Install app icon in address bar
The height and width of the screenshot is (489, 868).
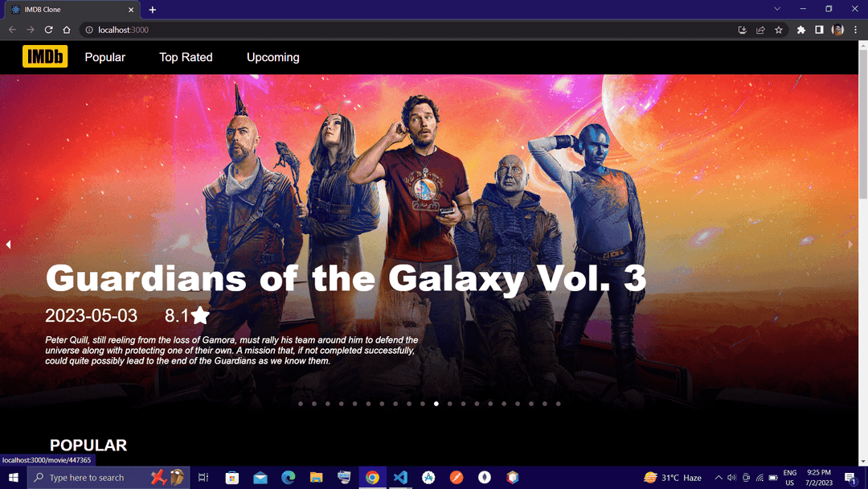(743, 30)
